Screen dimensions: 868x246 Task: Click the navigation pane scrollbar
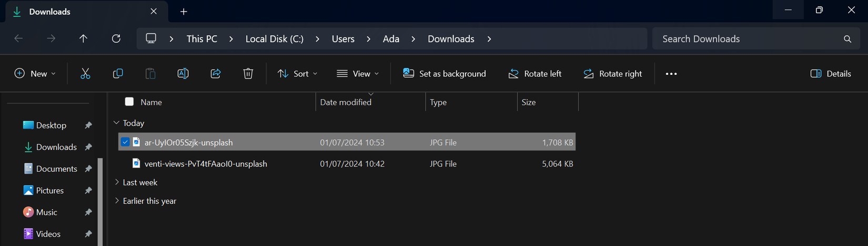(100, 200)
